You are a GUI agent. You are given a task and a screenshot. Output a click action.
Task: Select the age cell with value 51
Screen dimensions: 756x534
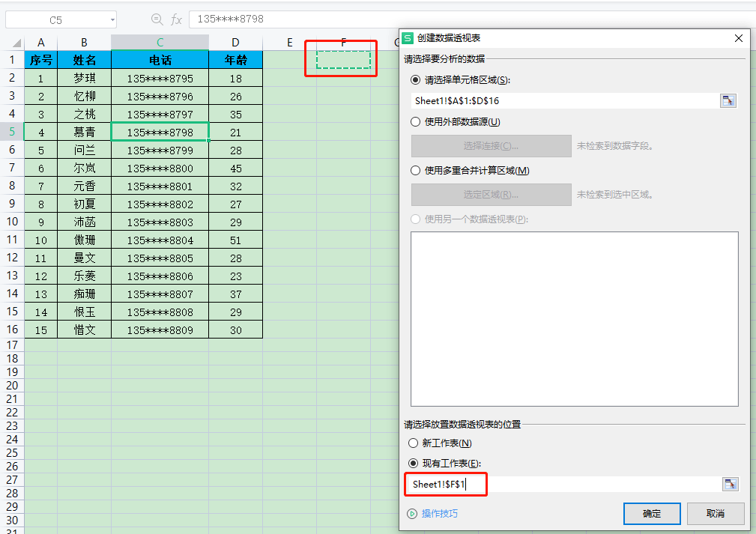236,240
